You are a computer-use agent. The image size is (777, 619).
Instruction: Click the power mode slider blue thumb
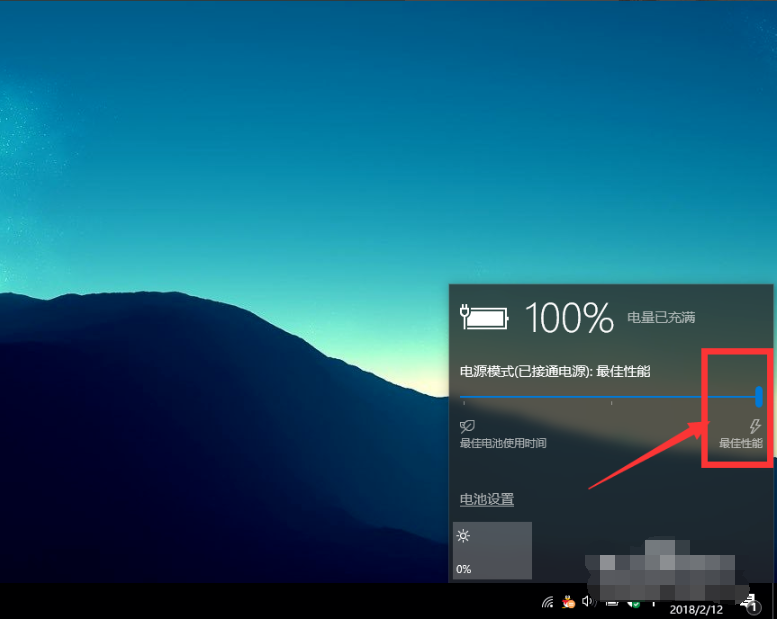[x=759, y=396]
